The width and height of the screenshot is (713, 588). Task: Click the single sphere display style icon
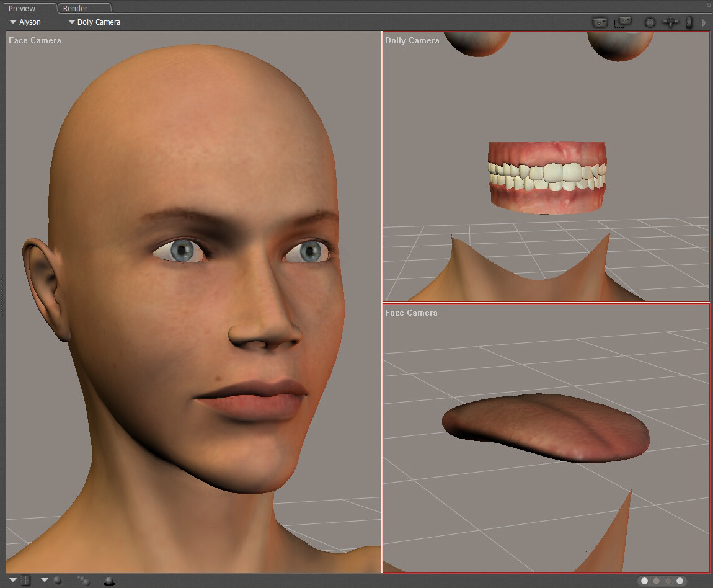pos(58,581)
